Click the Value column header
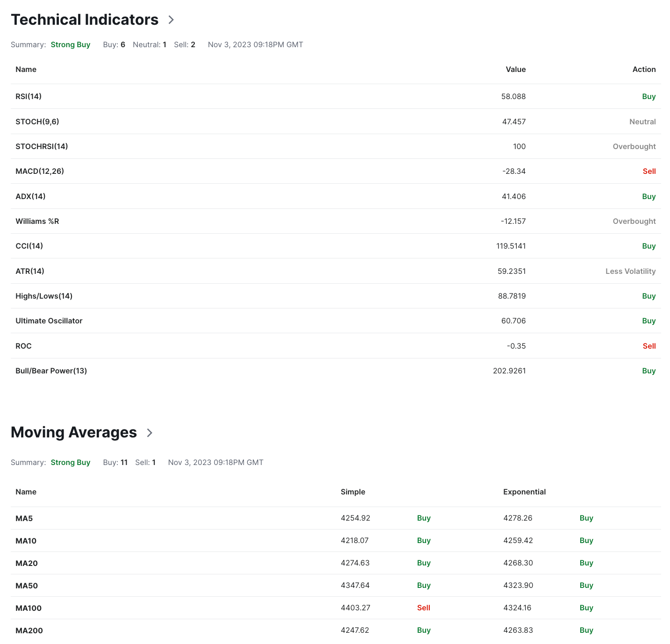 (515, 69)
